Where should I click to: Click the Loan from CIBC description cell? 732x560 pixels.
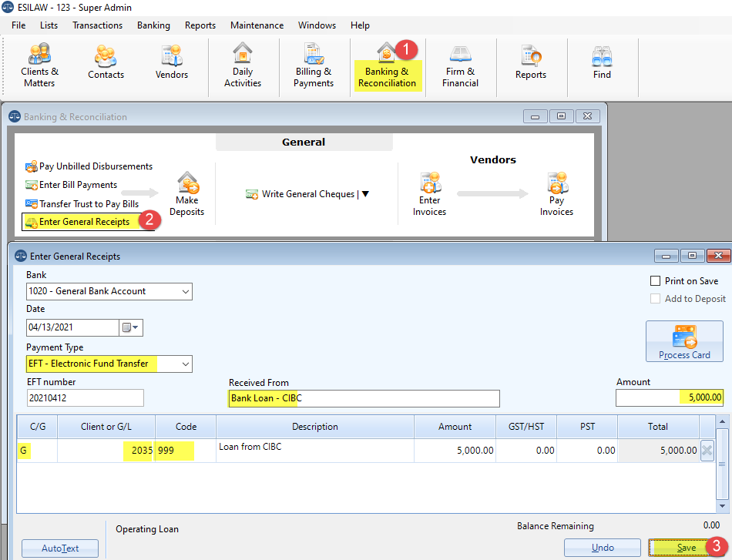pos(315,451)
